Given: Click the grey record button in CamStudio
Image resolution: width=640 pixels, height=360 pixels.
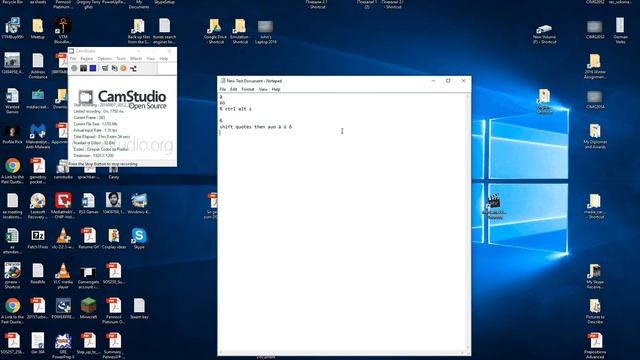Looking at the screenshot, I should (74, 68).
